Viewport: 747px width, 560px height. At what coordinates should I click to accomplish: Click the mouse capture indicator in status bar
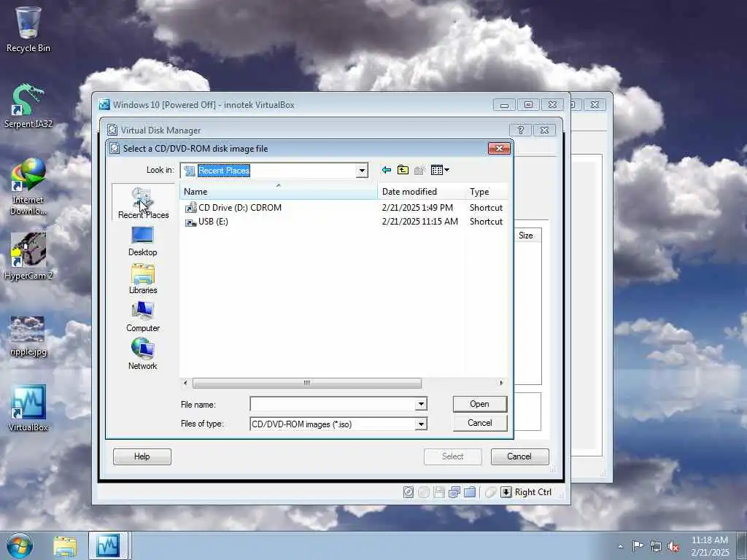click(491, 492)
